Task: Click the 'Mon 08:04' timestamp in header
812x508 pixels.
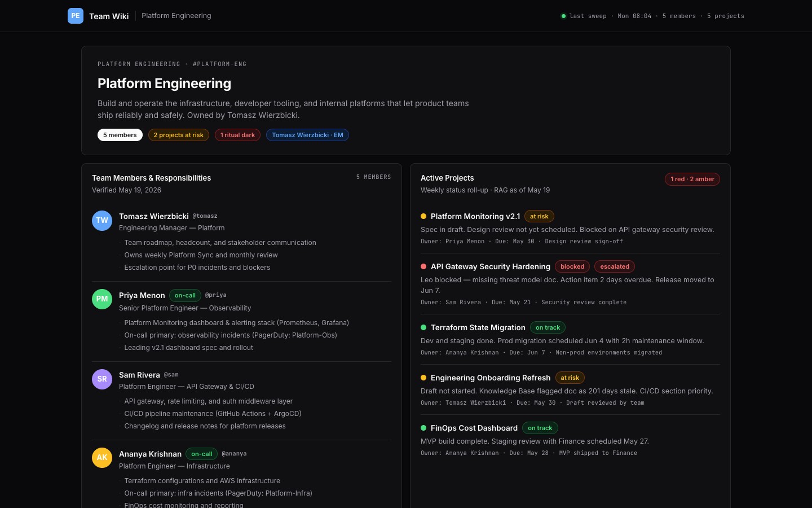Action: 634,16
